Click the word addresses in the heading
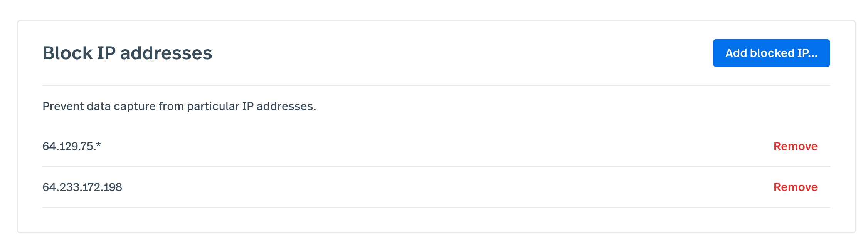The height and width of the screenshot is (244, 868). pos(166,53)
